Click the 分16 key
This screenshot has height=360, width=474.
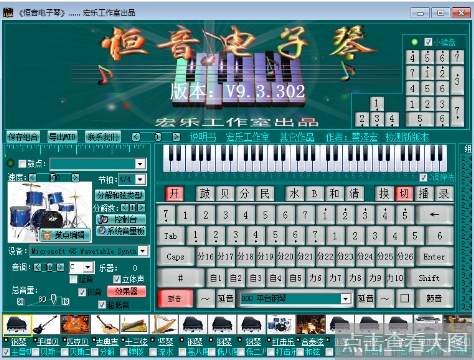coord(205,257)
